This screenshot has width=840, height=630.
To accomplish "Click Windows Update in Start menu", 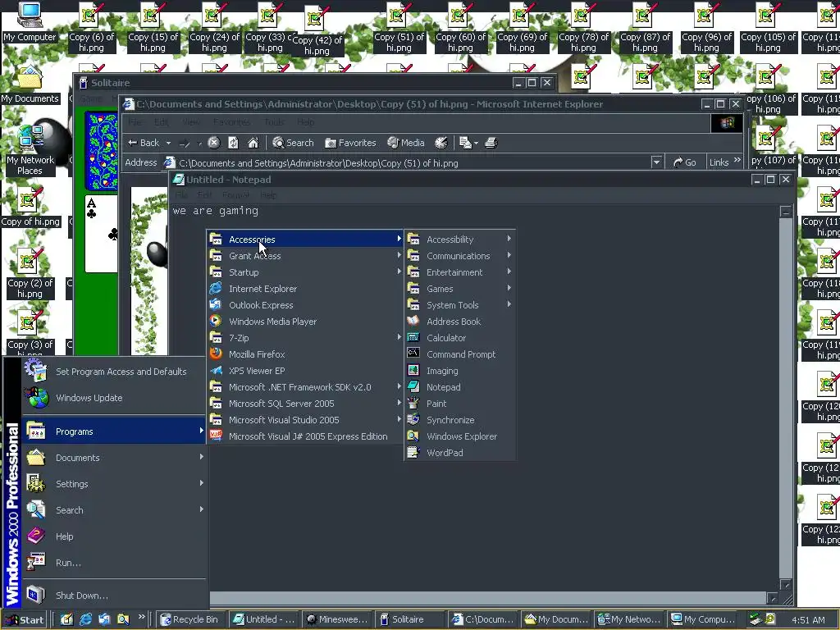I will 114,398.
